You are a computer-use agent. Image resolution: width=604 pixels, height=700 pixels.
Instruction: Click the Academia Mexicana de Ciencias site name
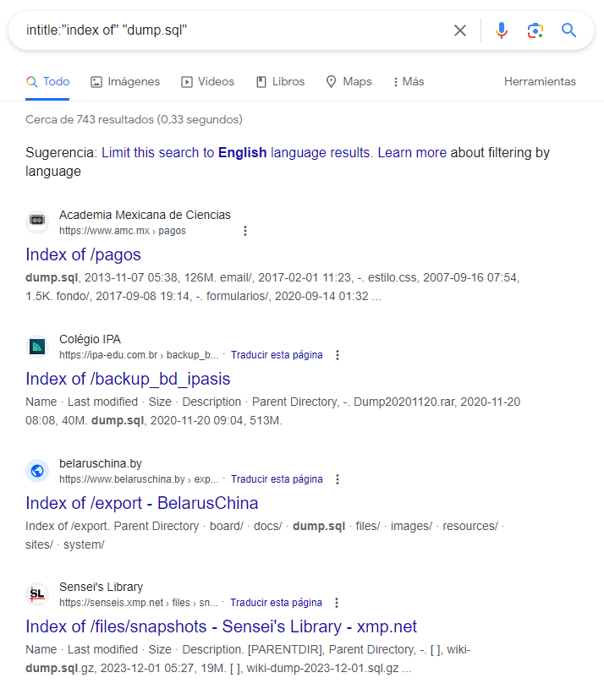(145, 215)
